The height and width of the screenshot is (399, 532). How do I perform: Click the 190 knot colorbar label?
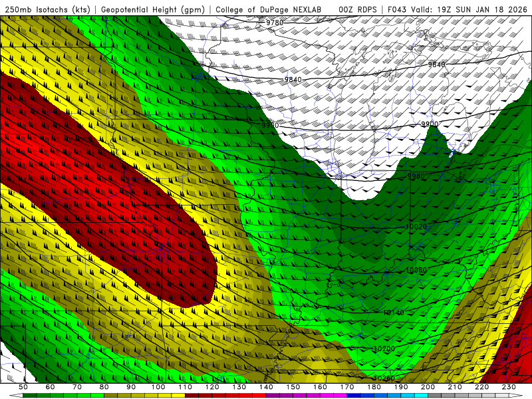tap(401, 387)
